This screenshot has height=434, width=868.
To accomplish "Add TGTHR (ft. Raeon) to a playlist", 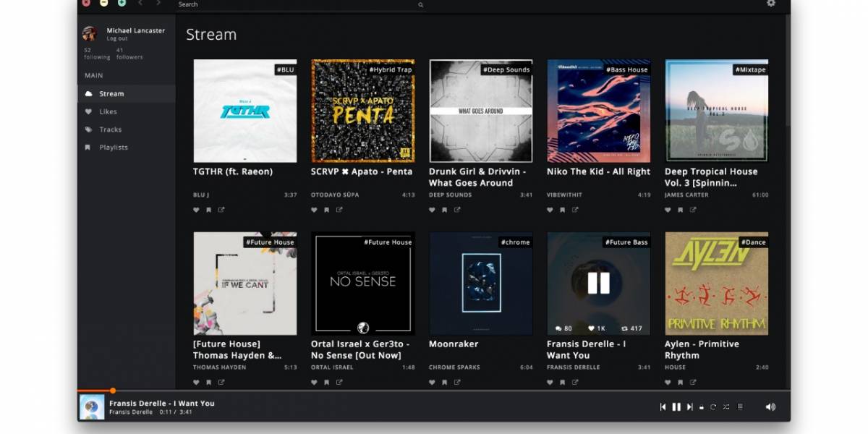I will point(208,210).
